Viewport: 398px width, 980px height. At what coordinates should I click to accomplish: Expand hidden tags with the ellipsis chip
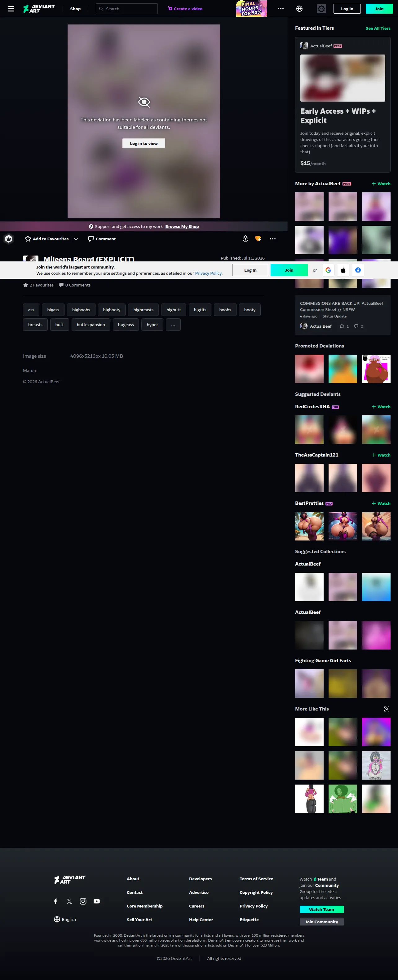(x=173, y=325)
